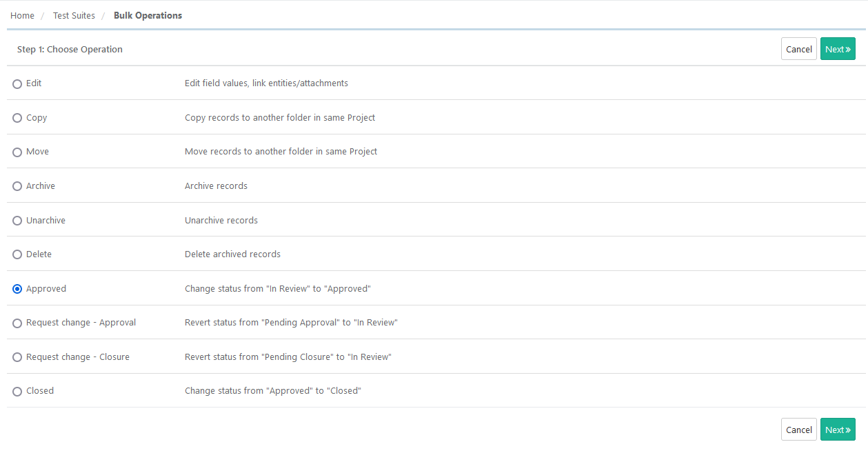The width and height of the screenshot is (868, 462).
Task: Click the 'Step 1: Choose Operation' heading
Action: [70, 50]
